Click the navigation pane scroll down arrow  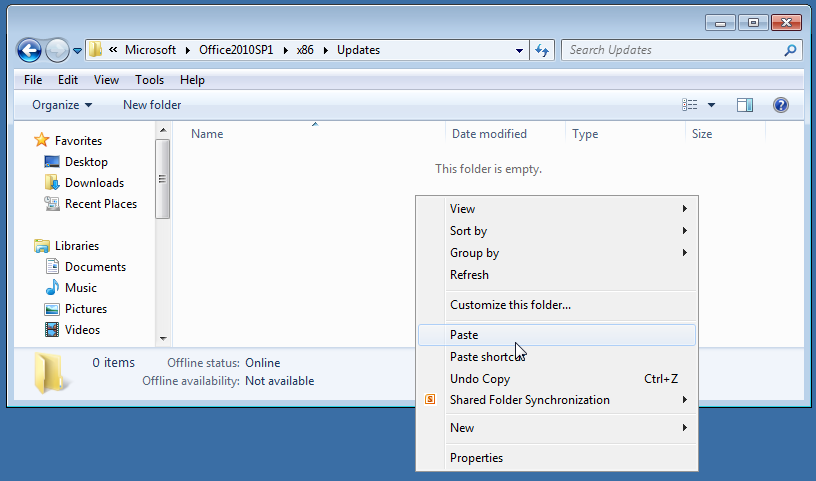pyautogui.click(x=163, y=338)
